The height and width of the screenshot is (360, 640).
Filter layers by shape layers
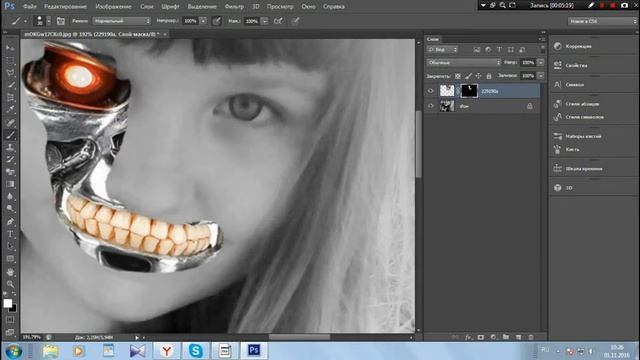pyautogui.click(x=511, y=49)
